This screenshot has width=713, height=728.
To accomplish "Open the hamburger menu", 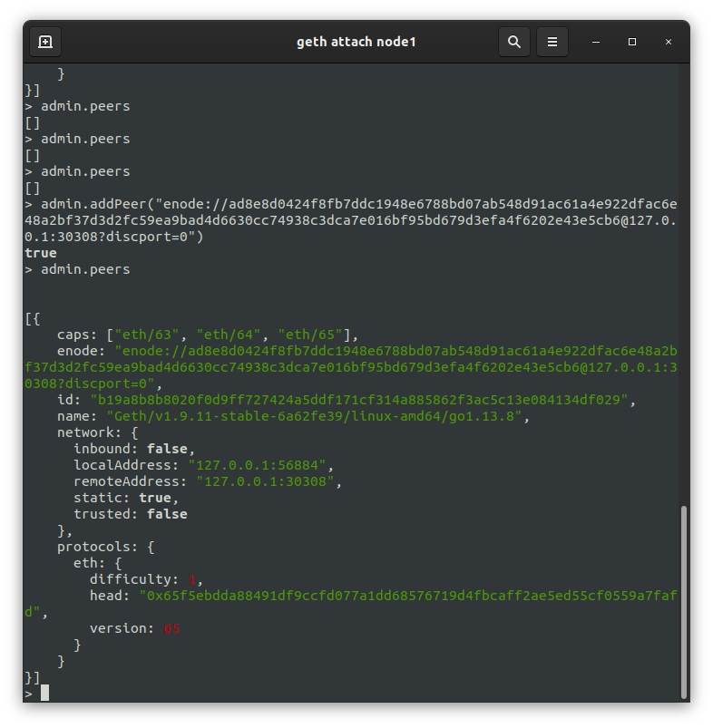I will click(552, 42).
